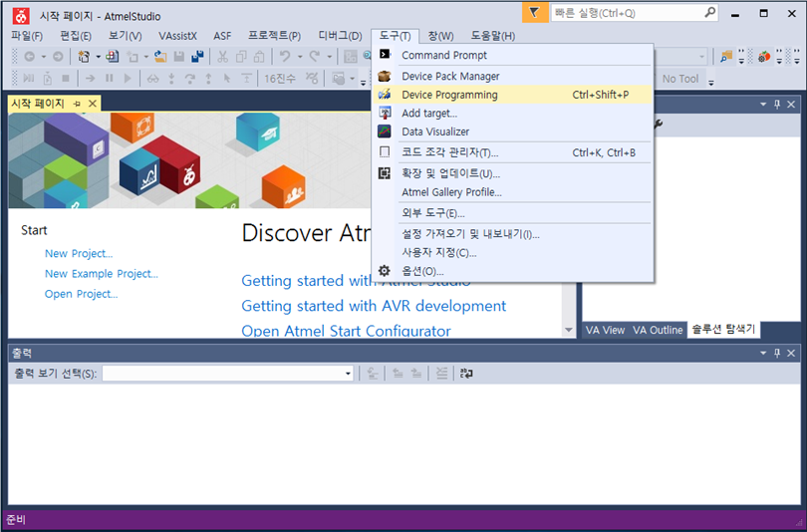Click the Find in Files folder icon
Viewport: 807px width, 532px height.
pyautogui.click(x=726, y=57)
